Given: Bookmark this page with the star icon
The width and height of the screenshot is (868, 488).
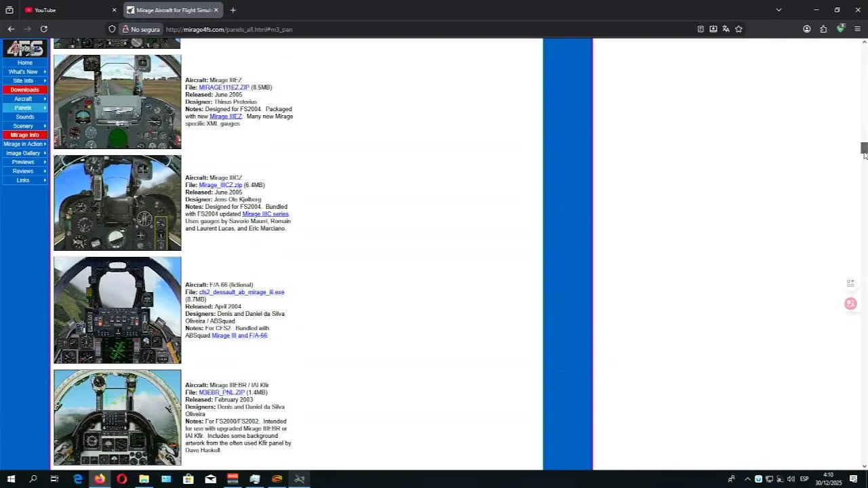Looking at the screenshot, I should tap(738, 29).
